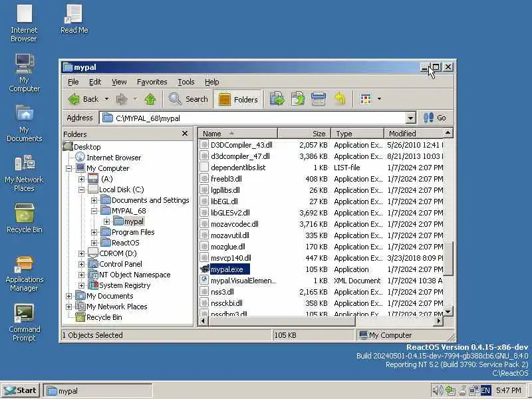The height and width of the screenshot is (399, 532).
Task: Click the Move To toolbar icon
Action: point(277,99)
